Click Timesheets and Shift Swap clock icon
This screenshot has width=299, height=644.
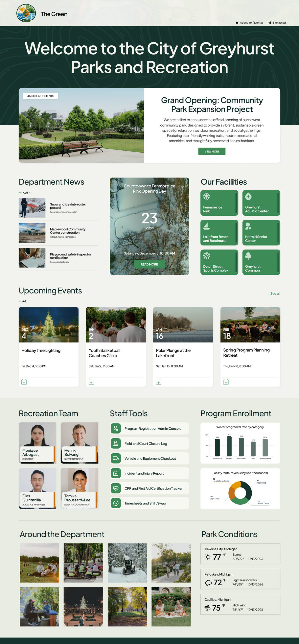pos(116,503)
